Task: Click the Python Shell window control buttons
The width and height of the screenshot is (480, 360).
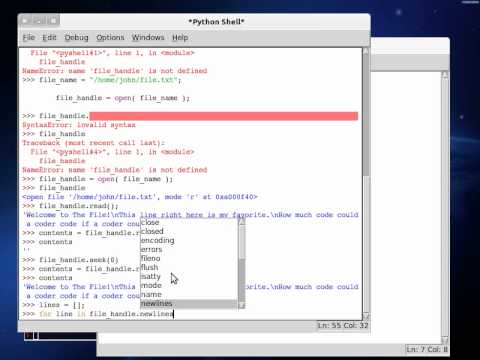Action: 40,21
